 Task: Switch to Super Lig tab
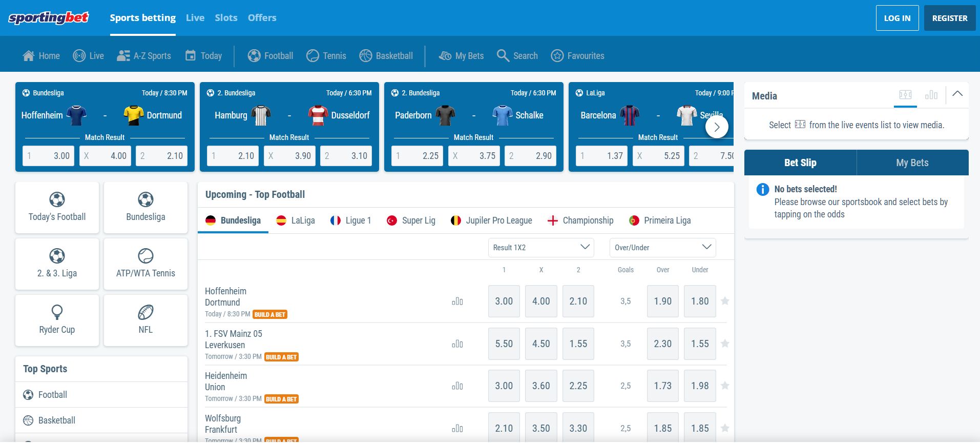[x=411, y=220]
